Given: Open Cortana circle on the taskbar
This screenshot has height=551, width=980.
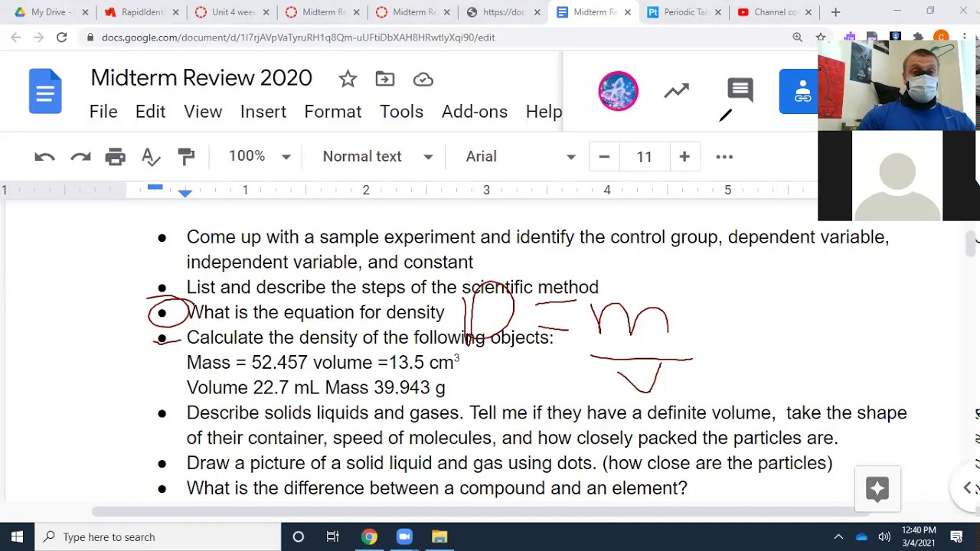Looking at the screenshot, I should [x=299, y=536].
